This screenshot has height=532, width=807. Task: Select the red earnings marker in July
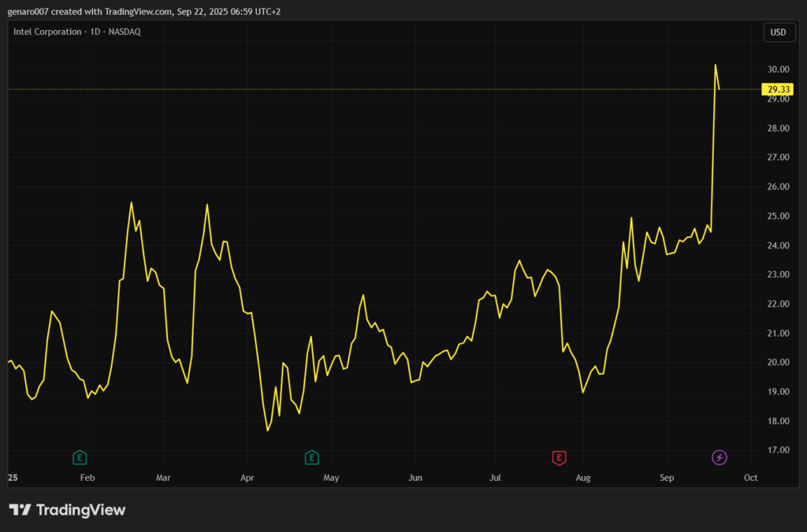coord(559,457)
